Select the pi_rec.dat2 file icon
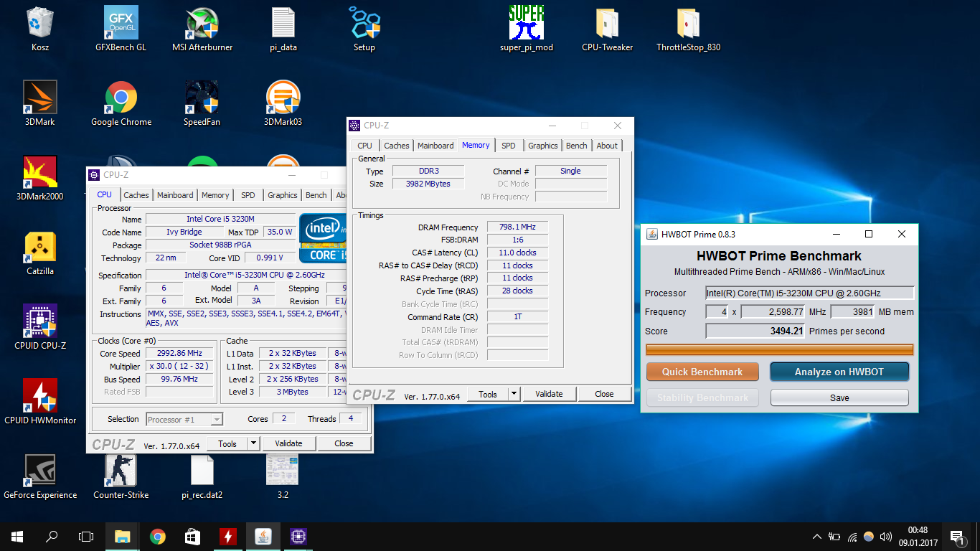The height and width of the screenshot is (551, 980). coord(202,476)
